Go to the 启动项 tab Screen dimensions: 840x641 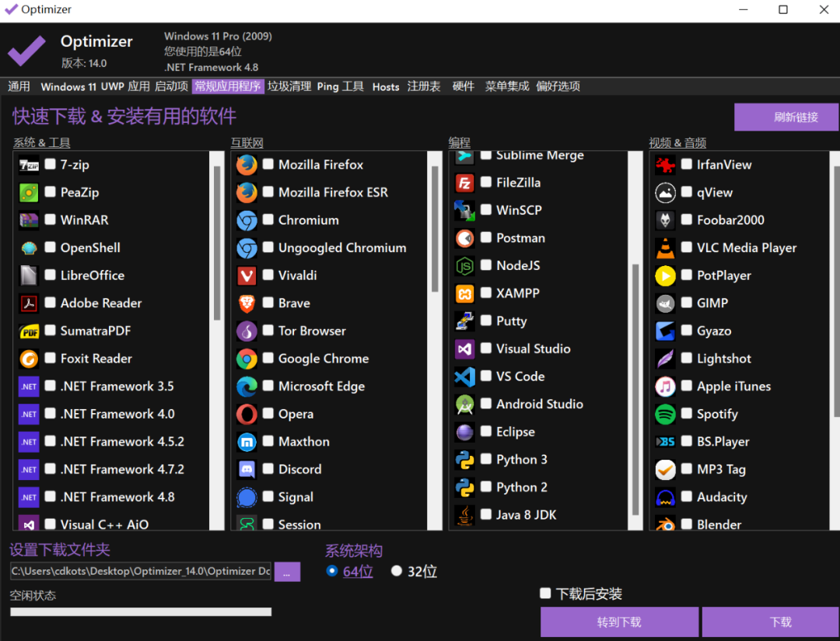click(171, 86)
